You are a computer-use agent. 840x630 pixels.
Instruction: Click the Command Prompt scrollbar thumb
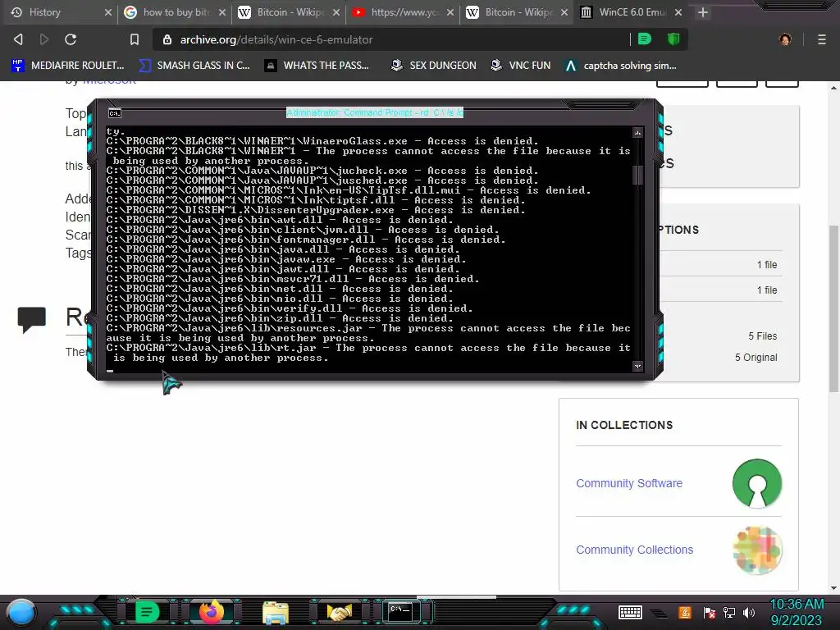tap(637, 175)
